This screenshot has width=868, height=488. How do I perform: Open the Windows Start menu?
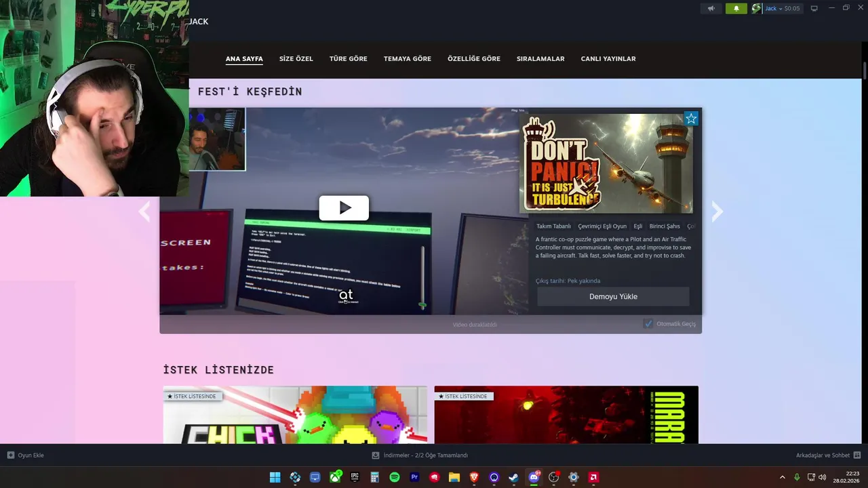[x=275, y=477]
